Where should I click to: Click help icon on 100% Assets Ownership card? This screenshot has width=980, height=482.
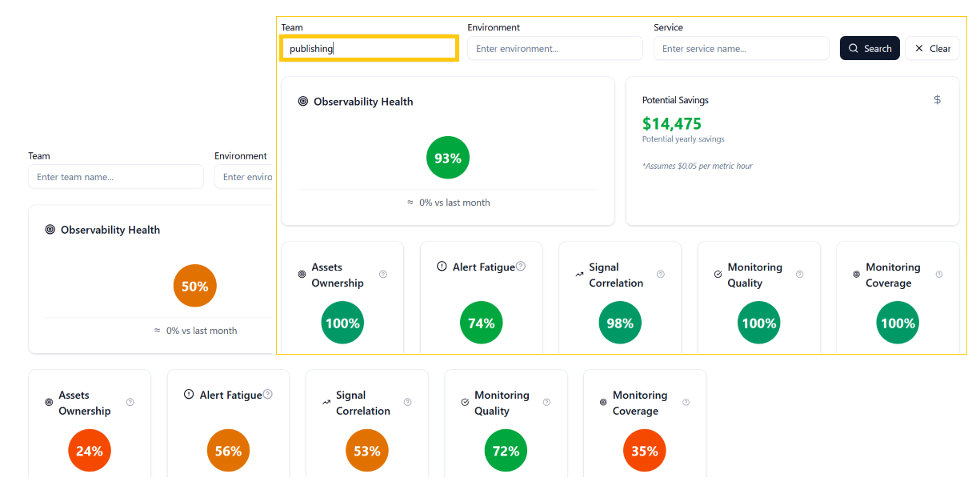pos(383,275)
